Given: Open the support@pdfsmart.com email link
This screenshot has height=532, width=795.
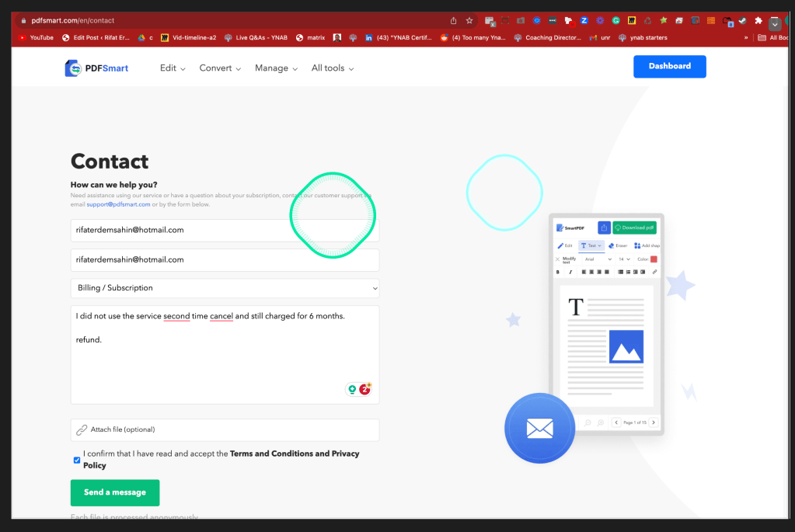Looking at the screenshot, I should tap(118, 205).
